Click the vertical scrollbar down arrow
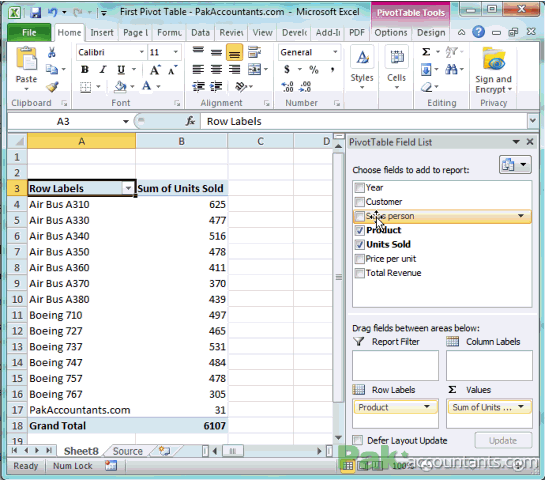The width and height of the screenshot is (545, 480). tap(338, 437)
